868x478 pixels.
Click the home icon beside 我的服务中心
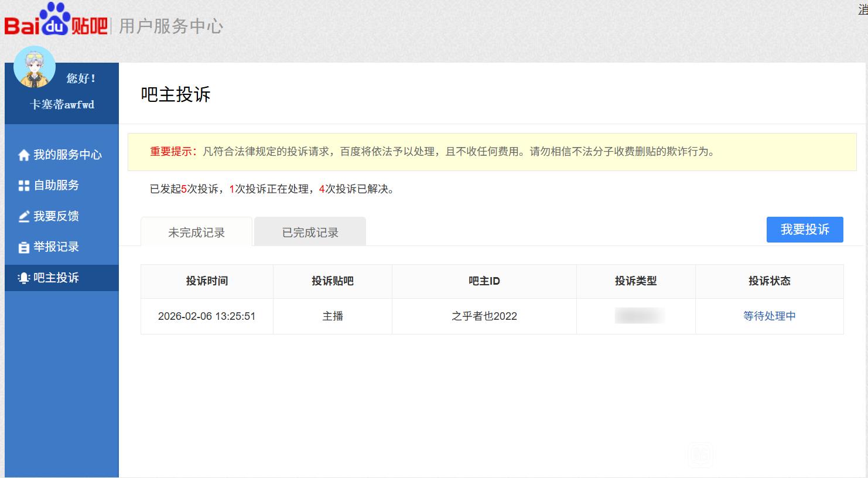click(24, 155)
